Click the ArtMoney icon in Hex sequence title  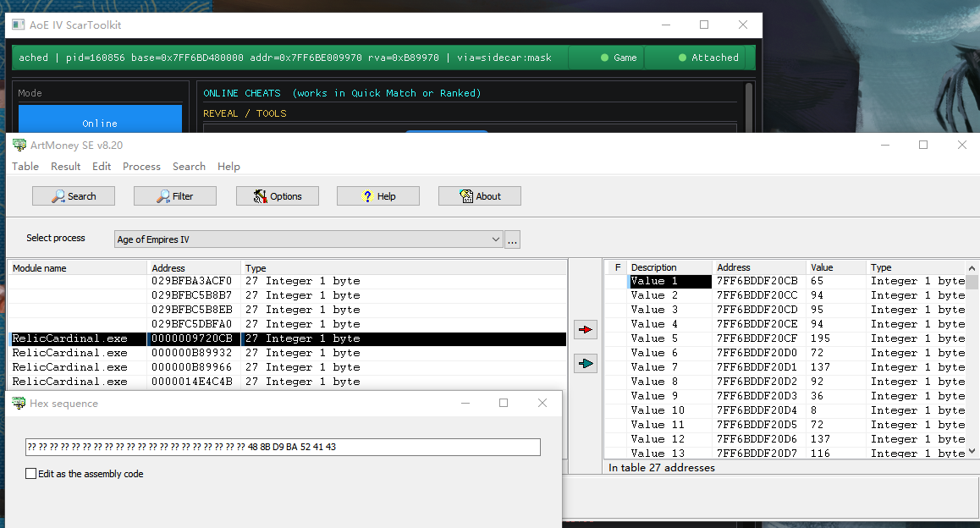click(19, 403)
